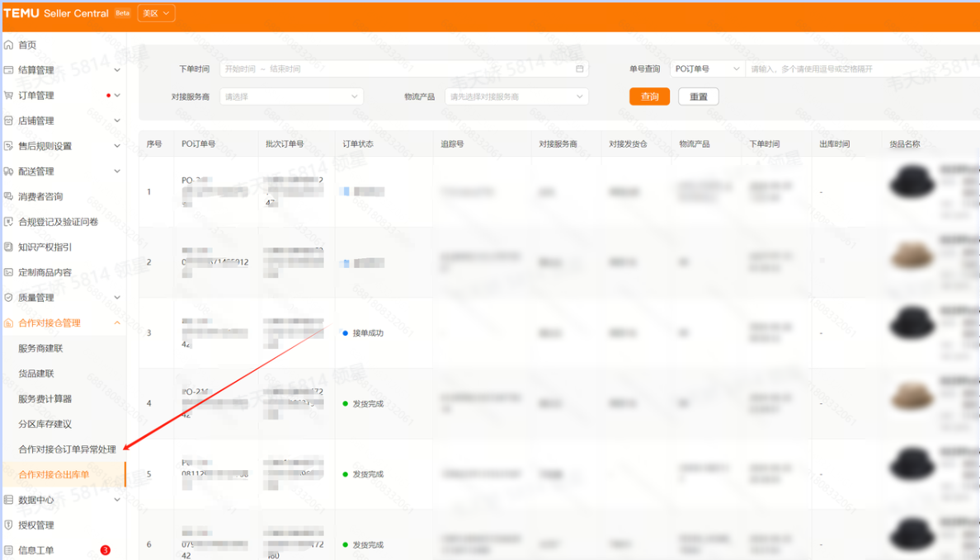The width and height of the screenshot is (980, 560).
Task: Click the 售后规则设置 icon
Action: 9,146
